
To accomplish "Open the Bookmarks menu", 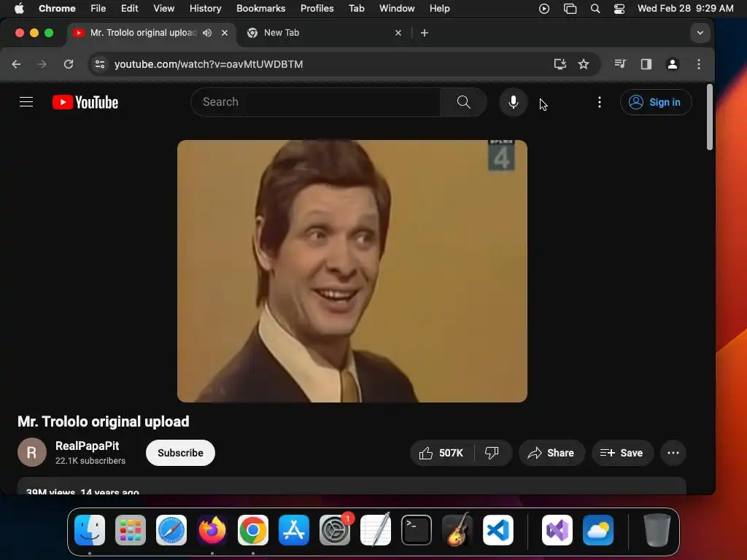I will [260, 8].
